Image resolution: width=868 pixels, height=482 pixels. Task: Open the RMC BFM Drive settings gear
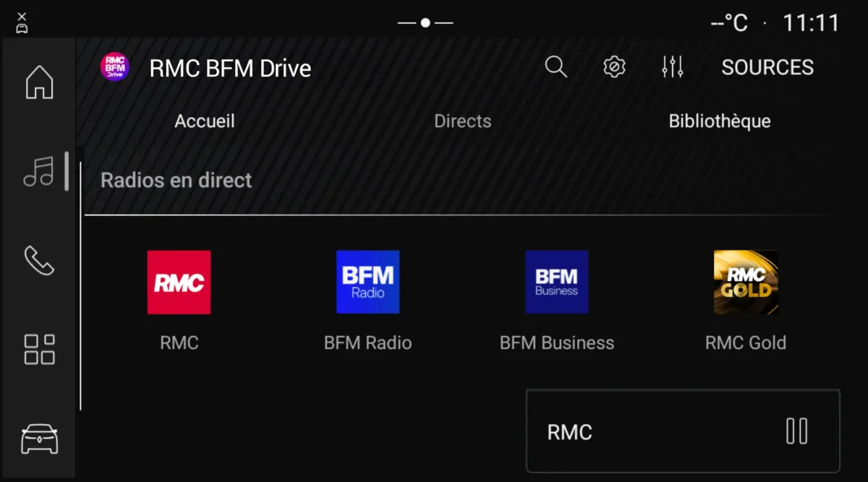[x=613, y=66]
